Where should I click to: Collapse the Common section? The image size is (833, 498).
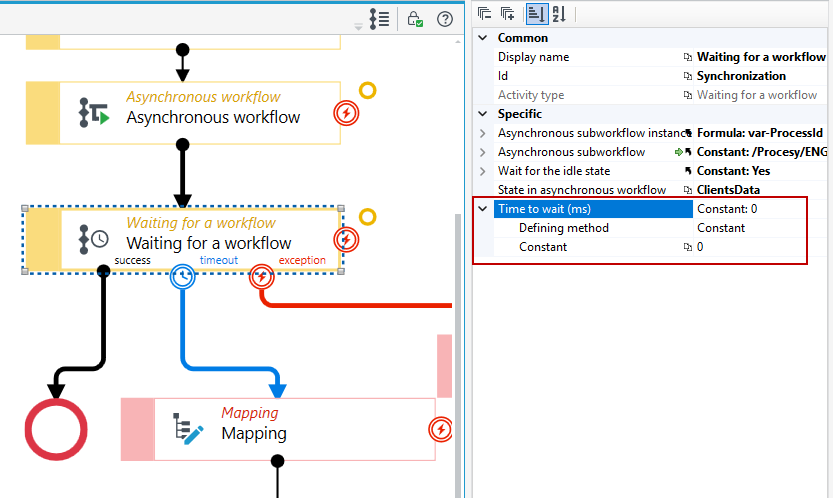coord(483,38)
